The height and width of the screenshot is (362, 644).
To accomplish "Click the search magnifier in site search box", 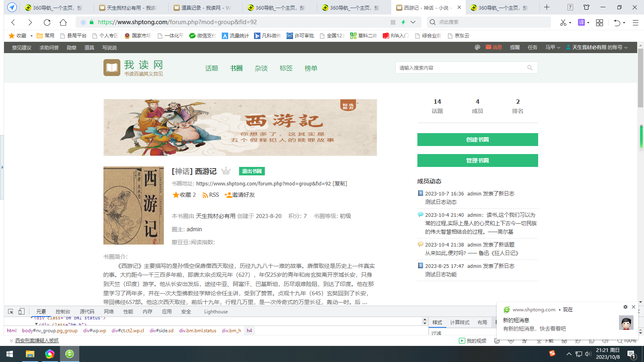I will point(530,68).
